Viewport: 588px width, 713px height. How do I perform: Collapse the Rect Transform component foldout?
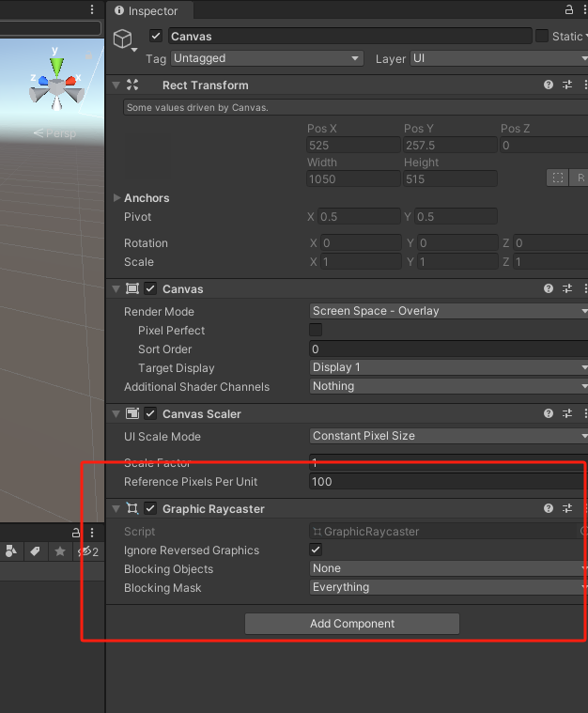click(116, 85)
